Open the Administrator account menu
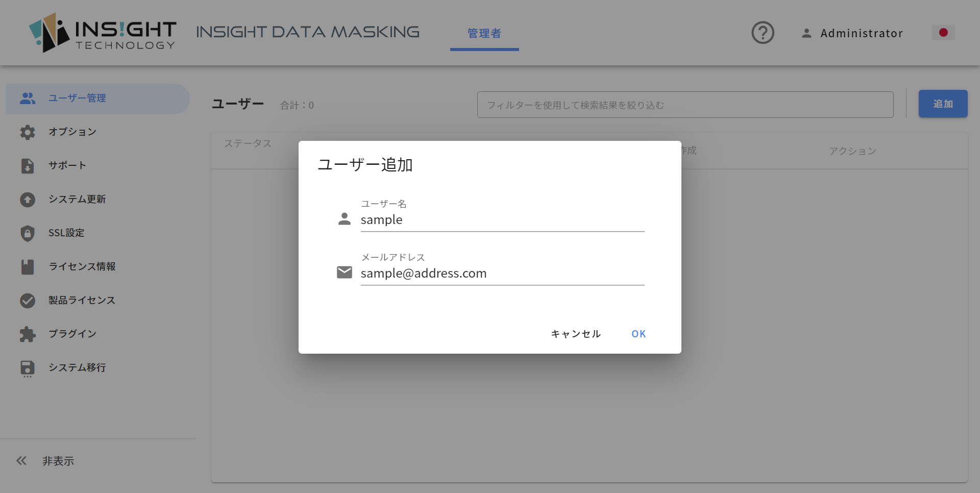This screenshot has height=493, width=980. pos(852,33)
